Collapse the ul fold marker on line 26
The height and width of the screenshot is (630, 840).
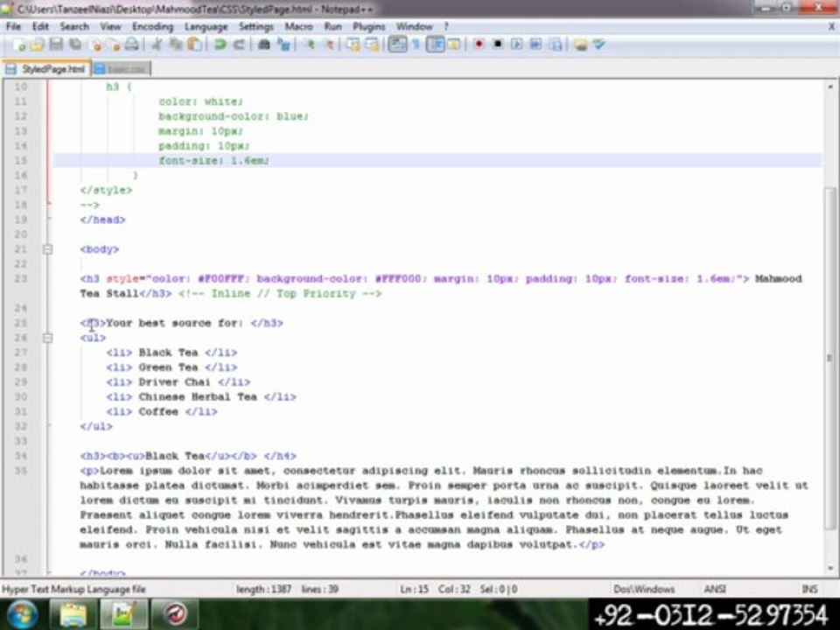point(47,338)
